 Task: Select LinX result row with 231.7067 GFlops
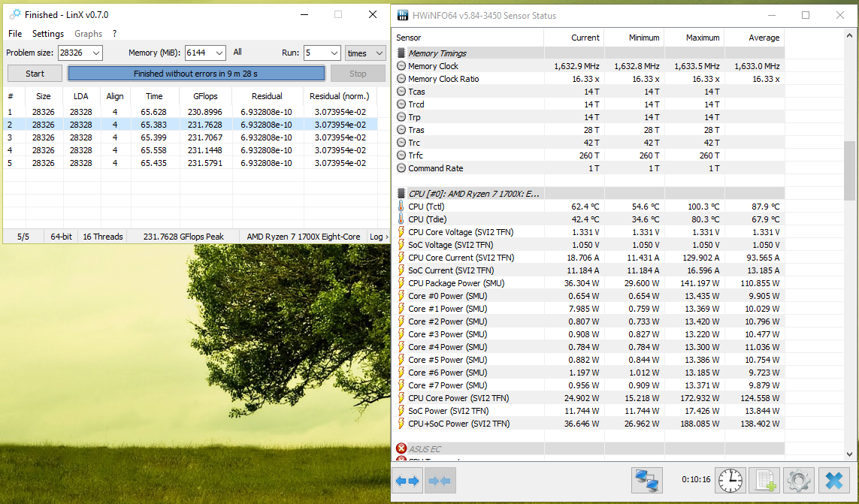pyautogui.click(x=191, y=137)
